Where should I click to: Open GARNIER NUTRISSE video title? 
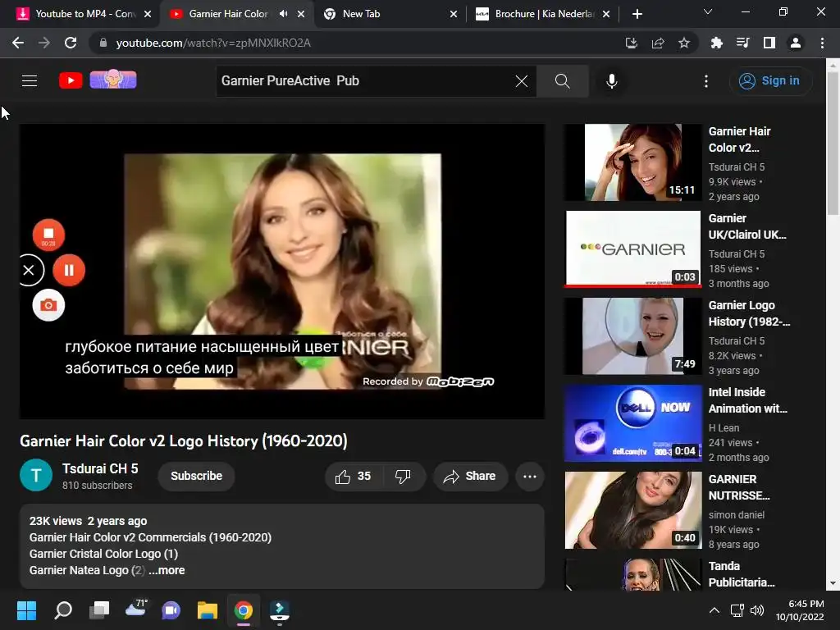[739, 487]
